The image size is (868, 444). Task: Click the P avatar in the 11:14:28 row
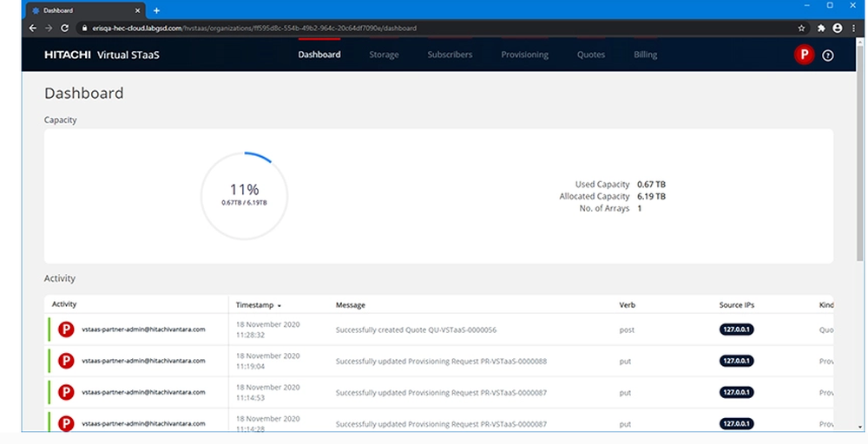[x=67, y=423]
